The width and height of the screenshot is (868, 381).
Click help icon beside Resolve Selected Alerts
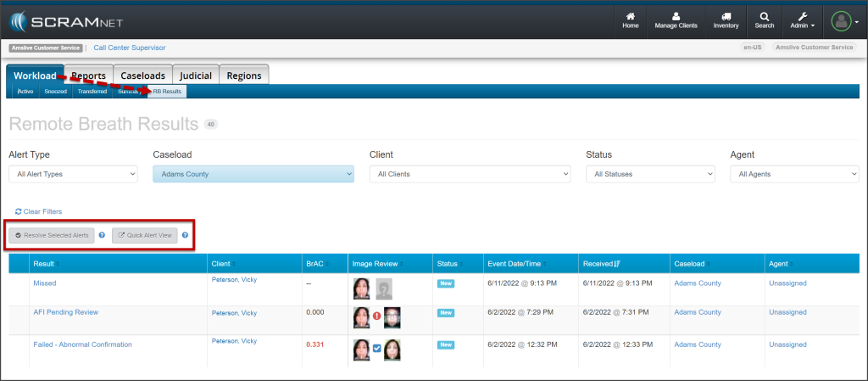point(102,235)
